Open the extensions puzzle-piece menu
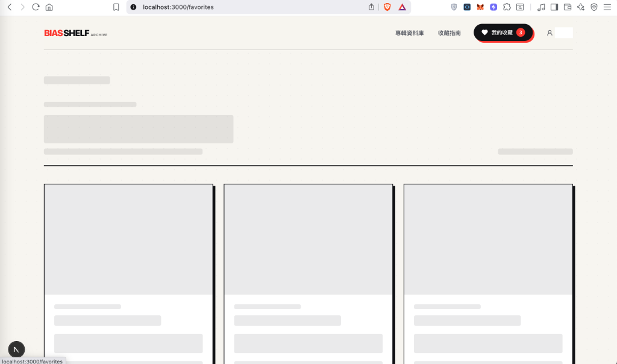The height and width of the screenshot is (364, 617). [x=507, y=7]
